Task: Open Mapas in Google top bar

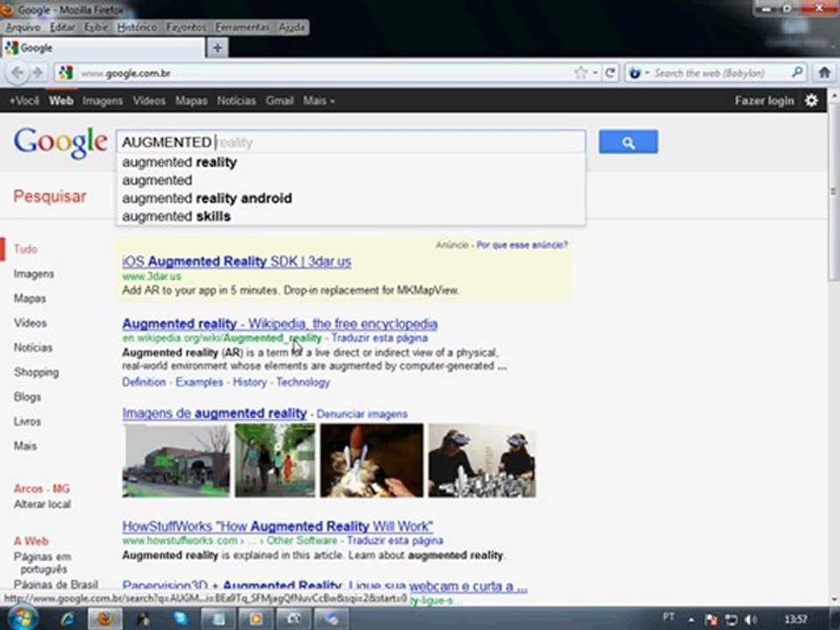Action: tap(192, 101)
